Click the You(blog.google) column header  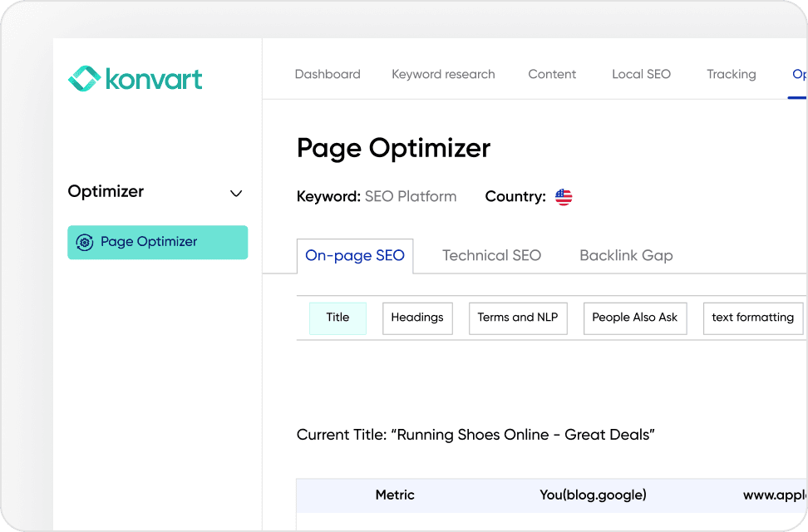click(593, 495)
